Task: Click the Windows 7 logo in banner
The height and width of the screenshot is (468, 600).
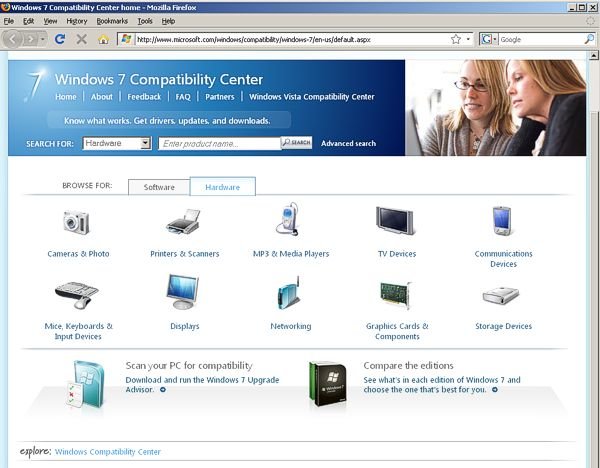Action: coord(34,85)
